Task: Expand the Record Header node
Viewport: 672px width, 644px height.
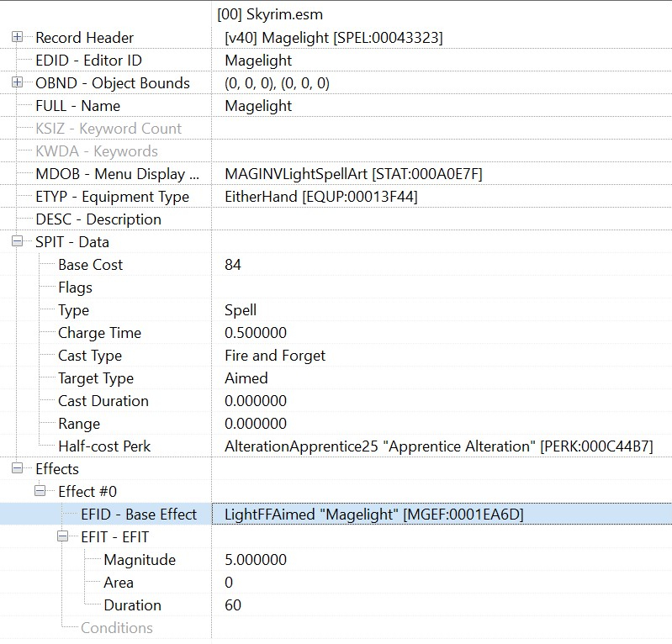Action: click(x=17, y=37)
